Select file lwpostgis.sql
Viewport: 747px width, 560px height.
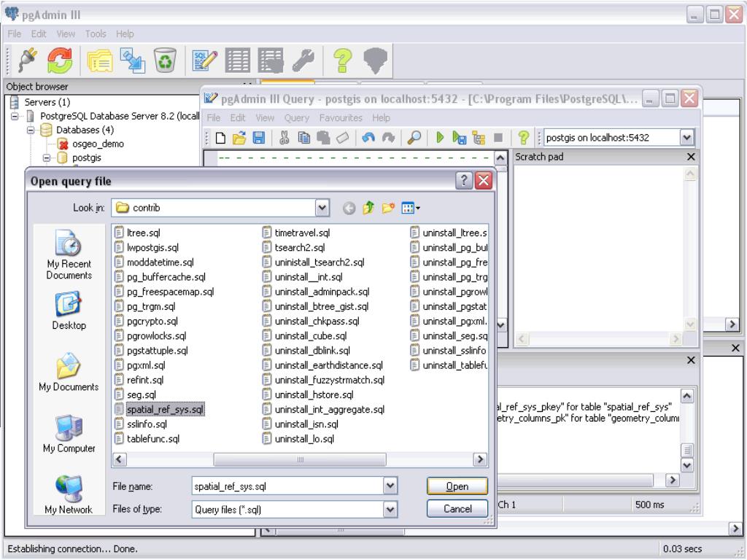pyautogui.click(x=147, y=247)
